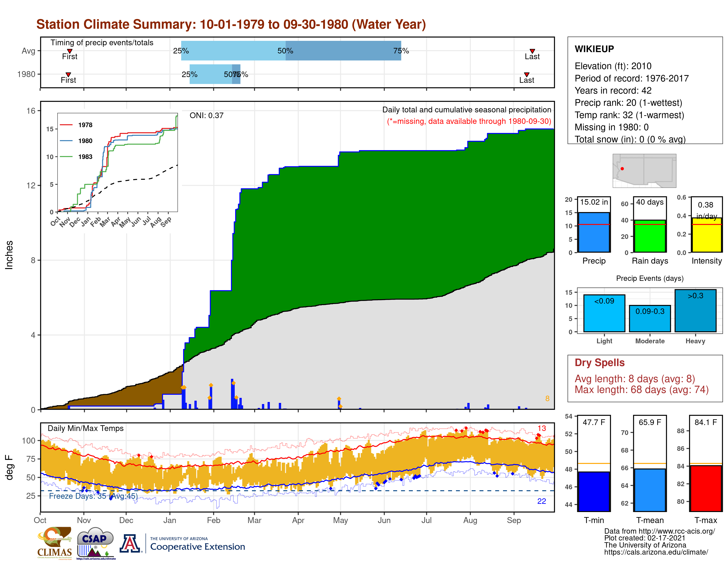
Task: Click the Freeze Days: 35 label
Action: [x=93, y=496]
